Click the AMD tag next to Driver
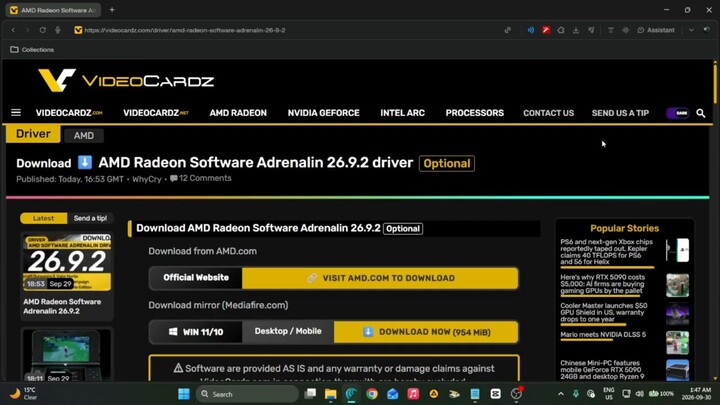720x405 pixels. 84,135
